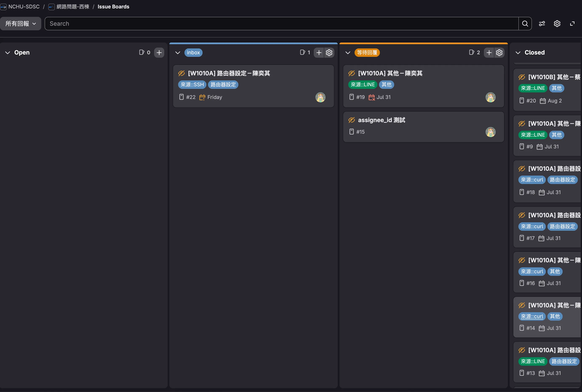The width and height of the screenshot is (582, 392).
Task: Click overdue calendar icon on issue #19
Action: point(372,97)
